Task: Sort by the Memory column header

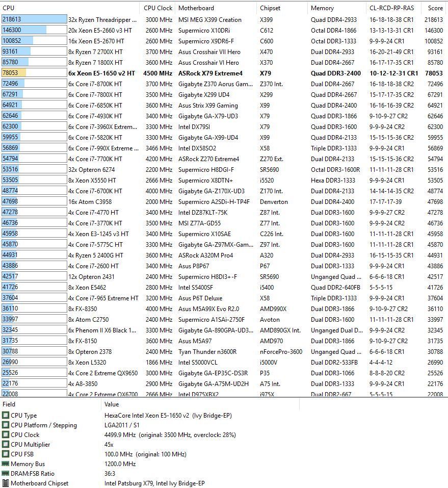Action: click(322, 8)
